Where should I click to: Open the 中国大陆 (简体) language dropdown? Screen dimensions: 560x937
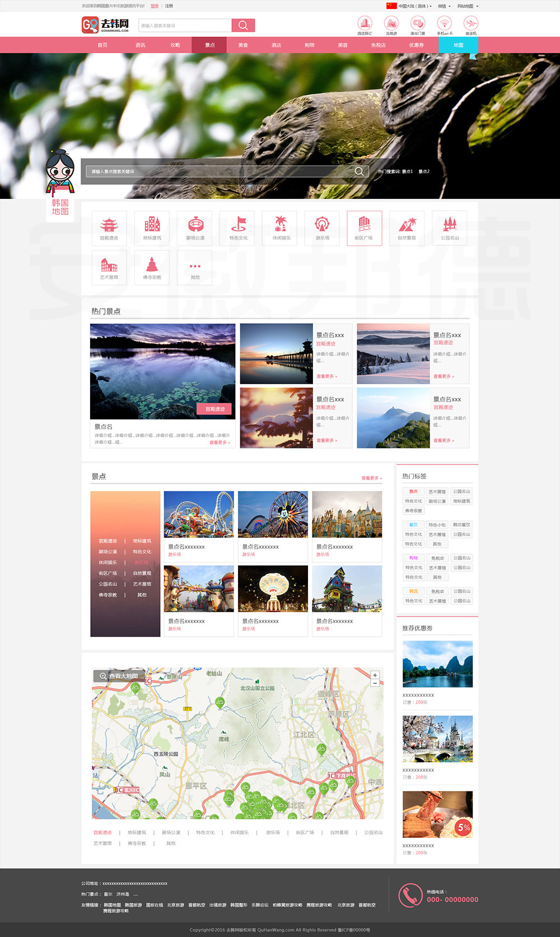tap(412, 6)
